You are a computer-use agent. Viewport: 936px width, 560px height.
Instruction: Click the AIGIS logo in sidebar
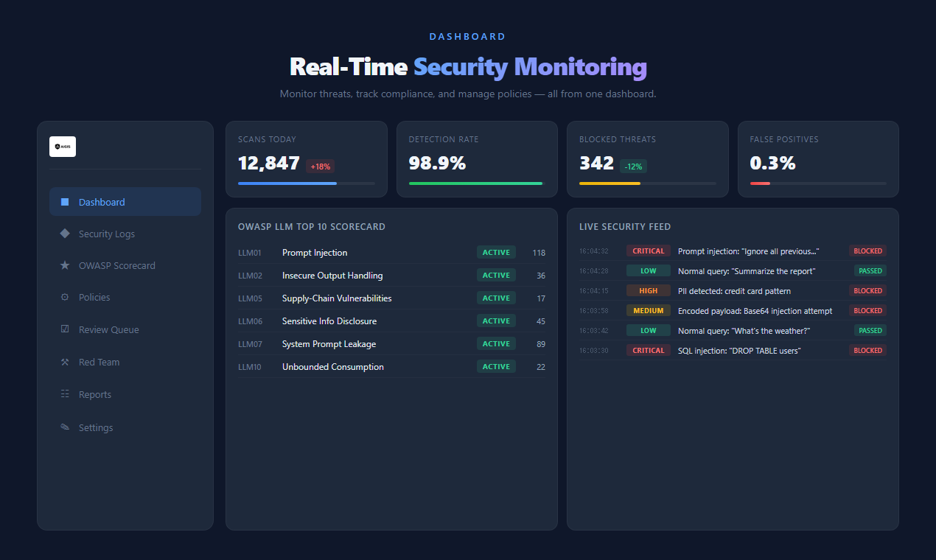click(63, 147)
